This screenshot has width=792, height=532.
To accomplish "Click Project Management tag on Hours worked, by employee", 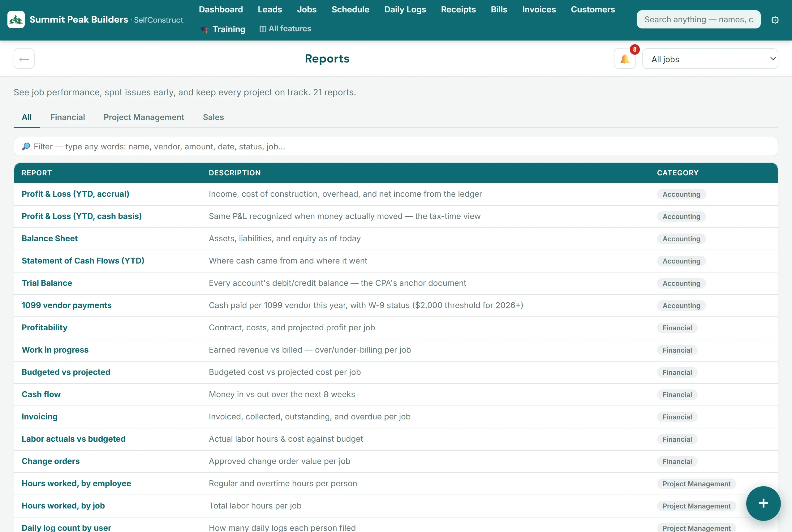I will (x=696, y=484).
